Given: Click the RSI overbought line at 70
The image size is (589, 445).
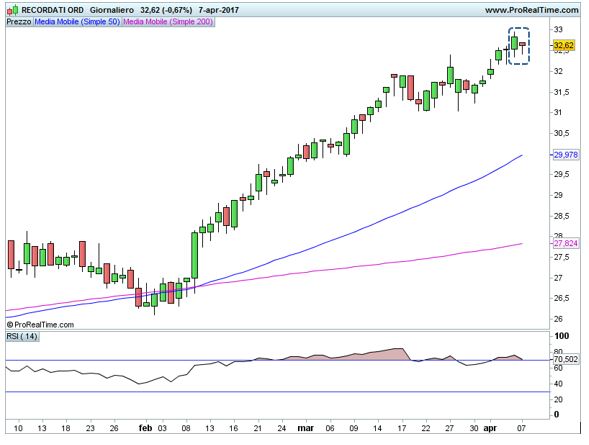Looking at the screenshot, I should coord(277,361).
